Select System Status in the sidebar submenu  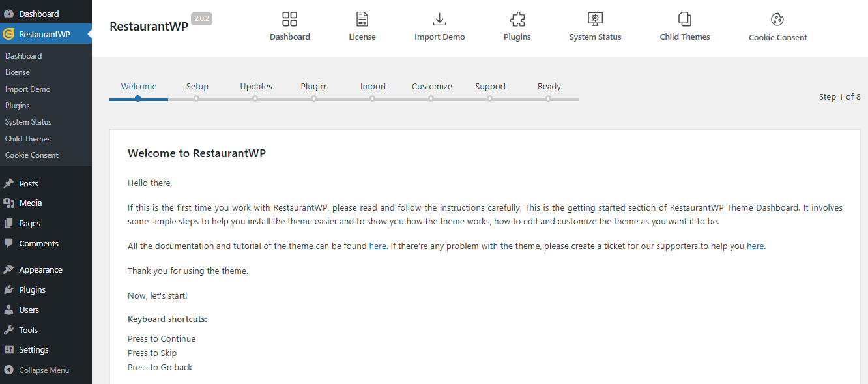click(x=28, y=122)
